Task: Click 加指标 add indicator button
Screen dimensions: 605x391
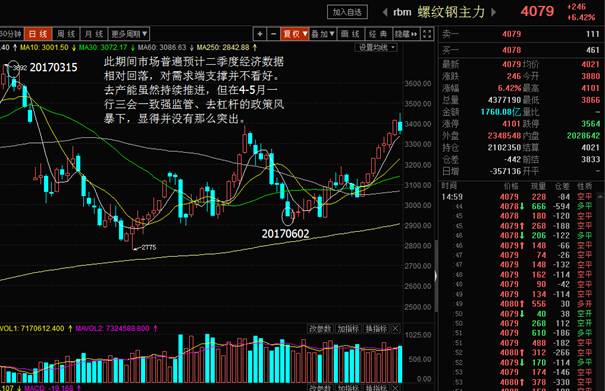Action: (x=348, y=329)
